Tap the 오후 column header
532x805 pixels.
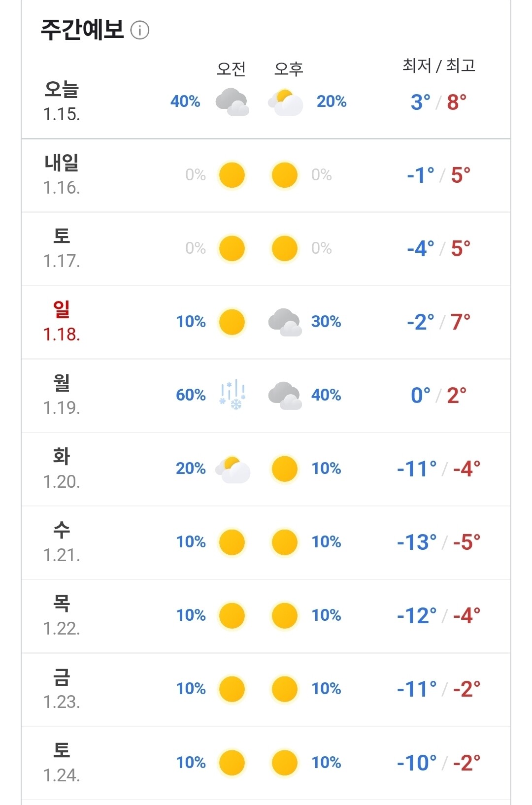pyautogui.click(x=289, y=68)
